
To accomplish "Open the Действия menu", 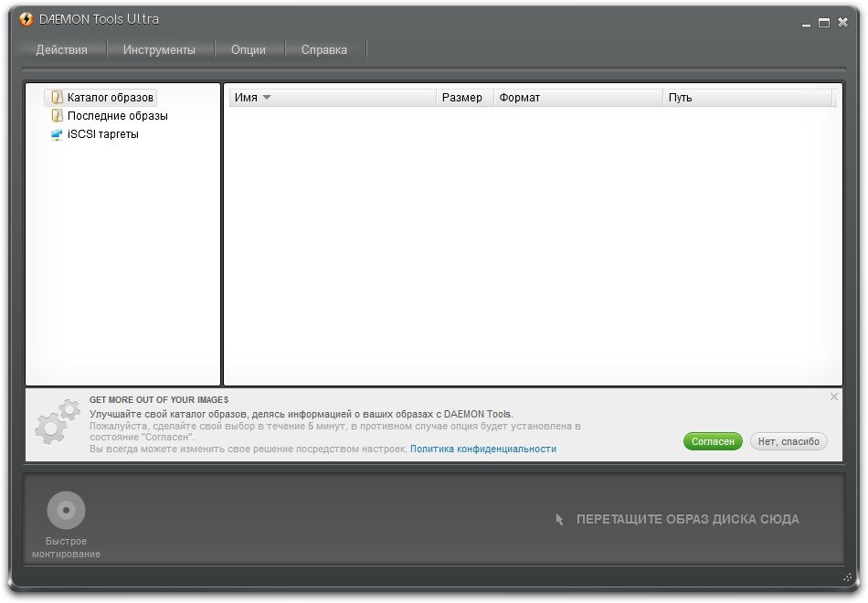I will pos(61,50).
